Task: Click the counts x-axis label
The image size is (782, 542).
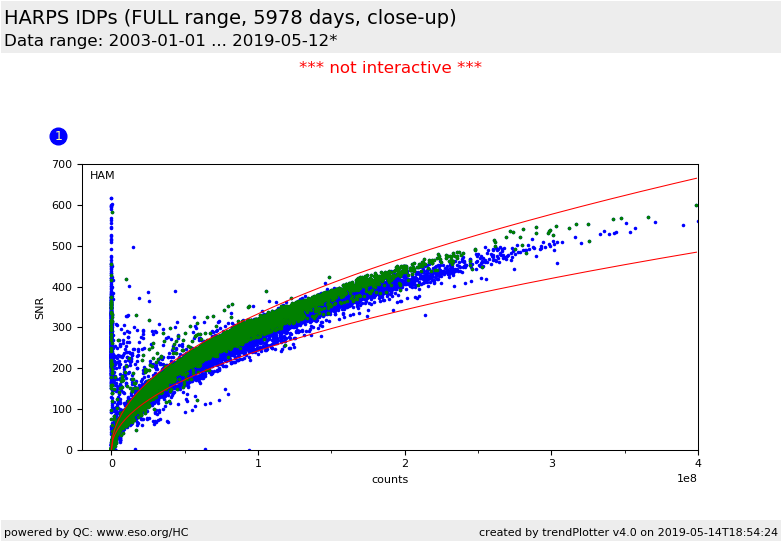Action: click(390, 479)
